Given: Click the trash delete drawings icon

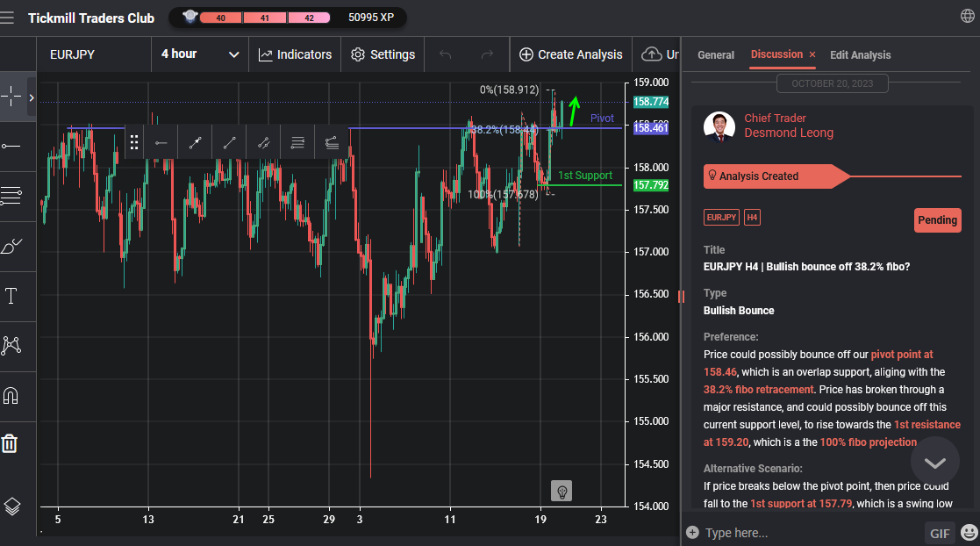Looking at the screenshot, I should [10, 443].
